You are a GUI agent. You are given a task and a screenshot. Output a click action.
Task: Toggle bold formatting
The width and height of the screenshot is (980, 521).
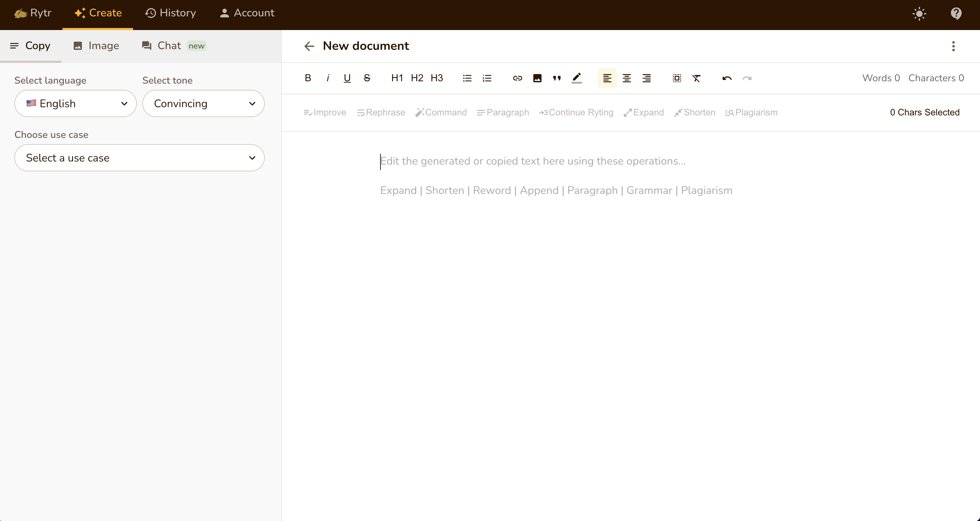click(307, 78)
